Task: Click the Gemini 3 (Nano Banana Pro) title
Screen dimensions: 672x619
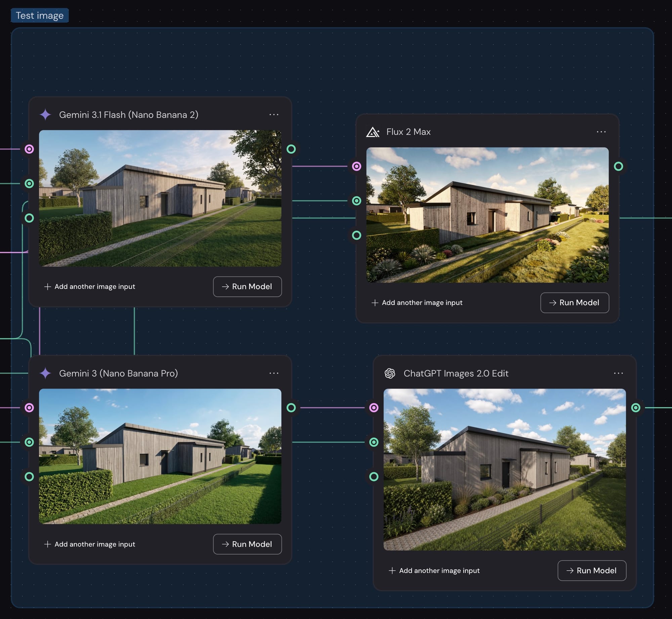Action: (118, 373)
